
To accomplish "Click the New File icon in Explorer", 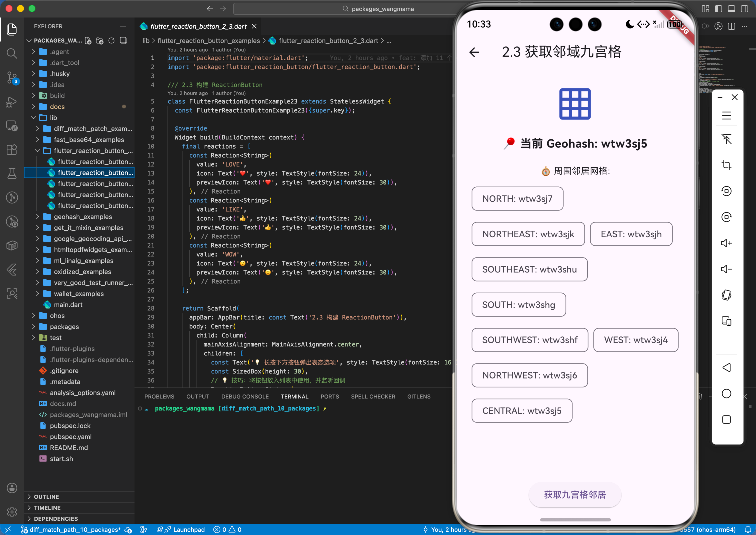I will click(88, 40).
